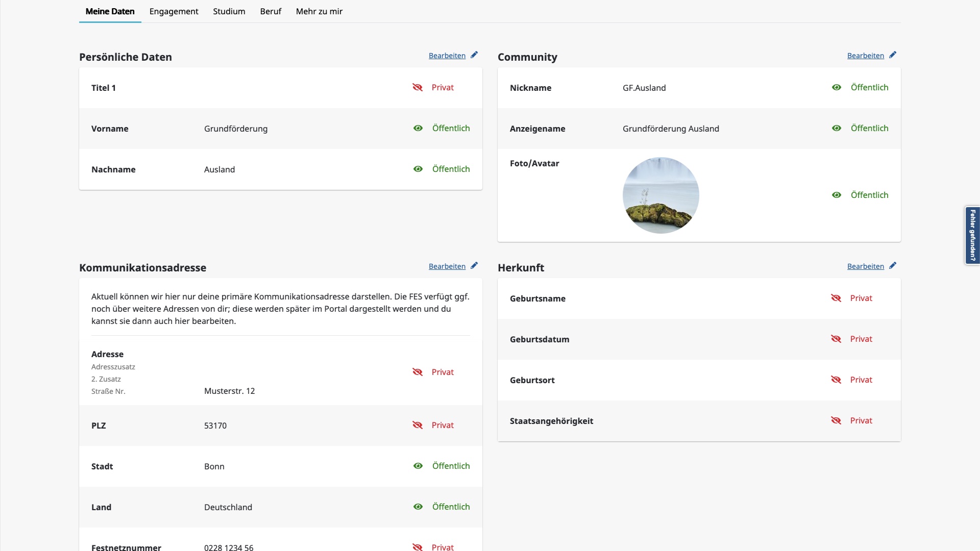
Task: Click crossed-eye icon in PLZ row
Action: pos(418,425)
